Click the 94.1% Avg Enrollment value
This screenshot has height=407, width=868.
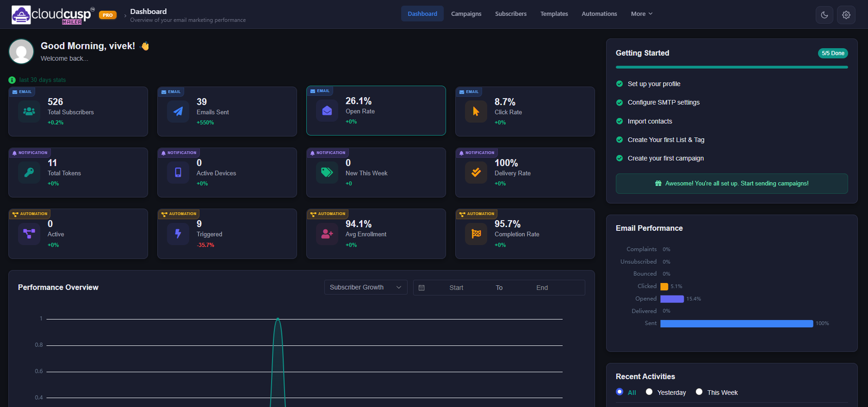359,224
